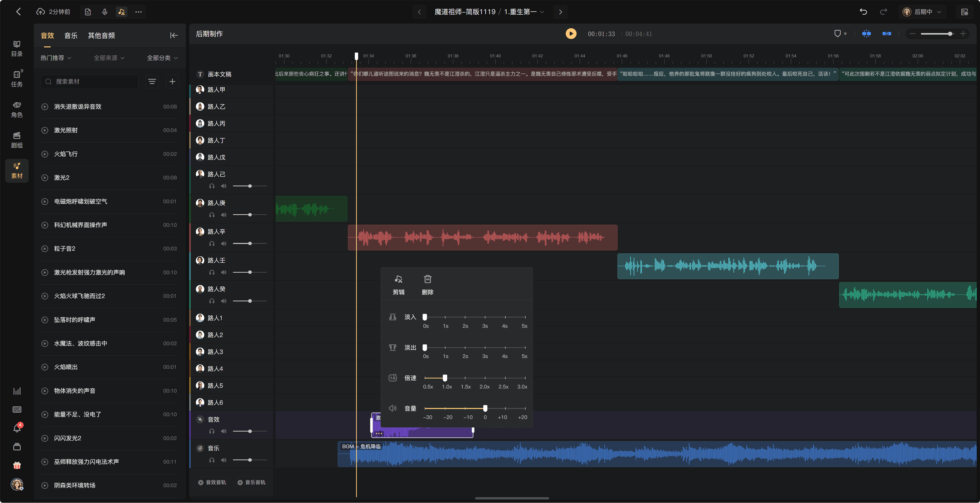Viewport: 980px width, 503px height.
Task: Mute the 音乐 track speaker
Action: [224, 460]
